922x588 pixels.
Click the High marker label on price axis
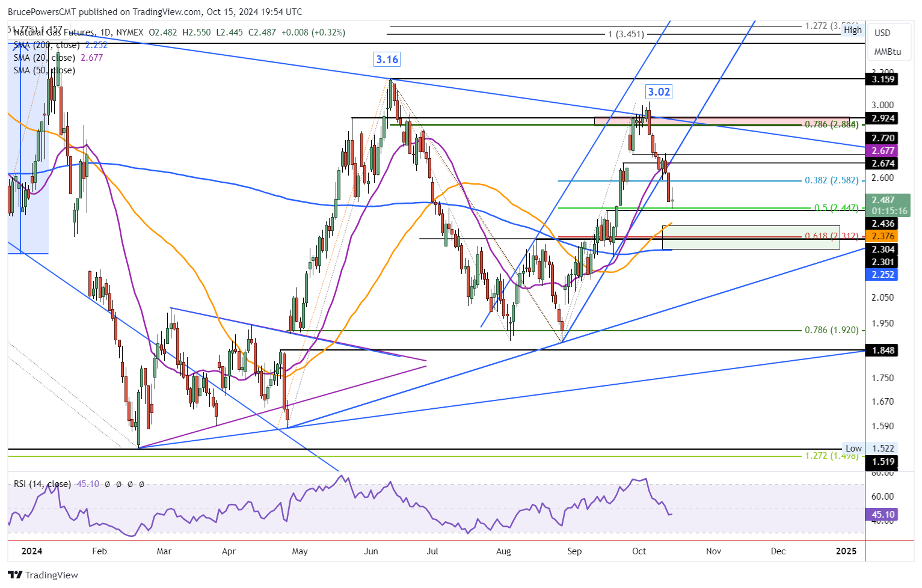pos(852,29)
